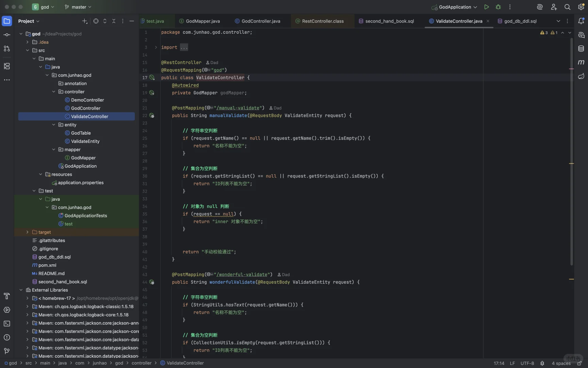Screen dimensions: 588x368
Task: Open 4 spaces indent settings
Action: click(x=561, y=363)
